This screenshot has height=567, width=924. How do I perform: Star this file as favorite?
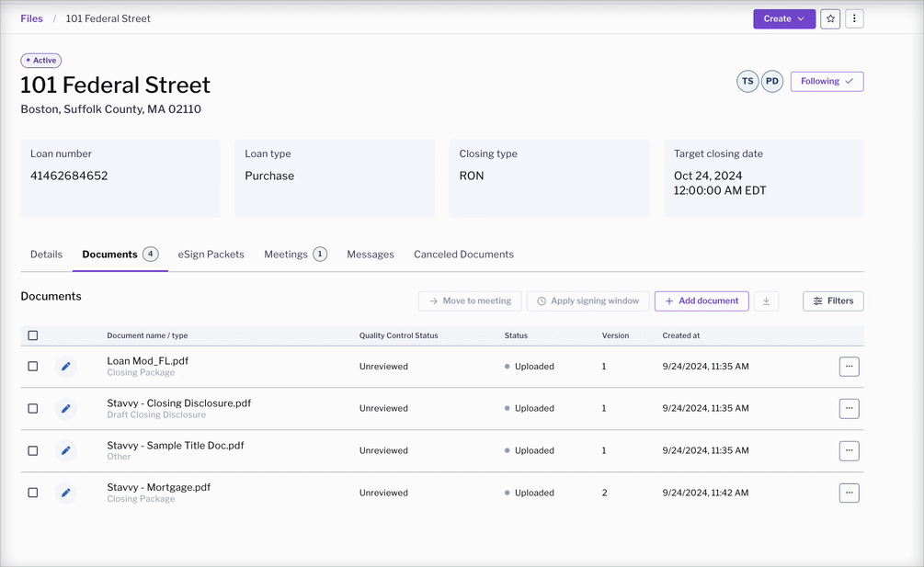(x=830, y=19)
